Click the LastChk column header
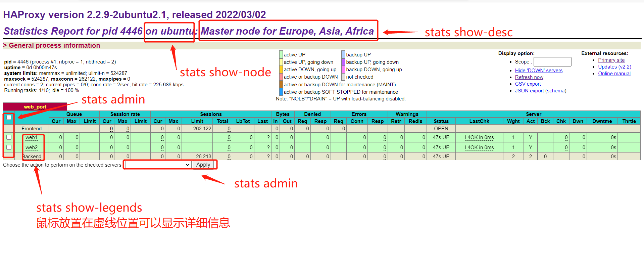Viewport: 644px width, 263px height. pos(479,121)
